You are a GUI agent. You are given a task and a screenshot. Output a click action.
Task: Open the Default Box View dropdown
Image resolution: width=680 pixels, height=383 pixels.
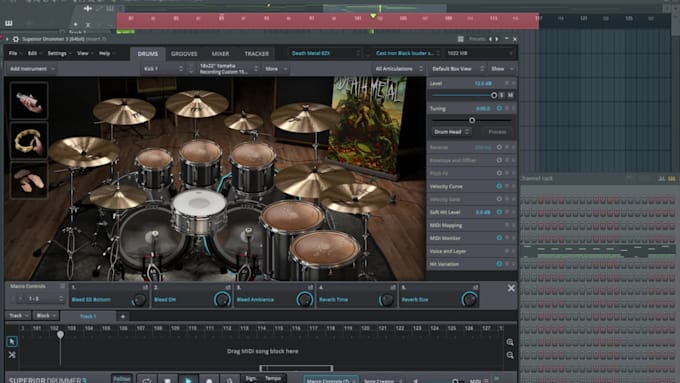[457, 69]
